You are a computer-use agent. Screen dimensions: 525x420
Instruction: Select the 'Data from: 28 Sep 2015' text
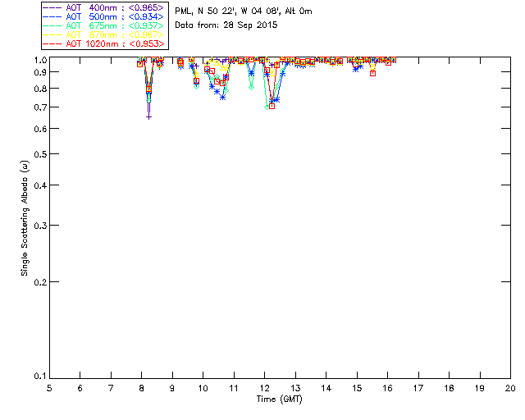226,25
